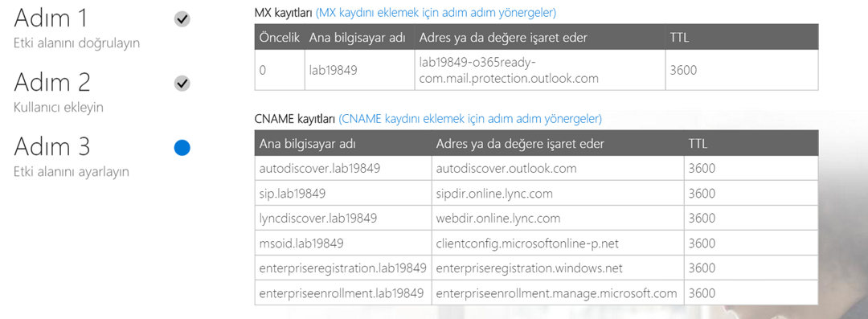Screen dimensions: 868x319
Task: Click the 'enterpriseregistration.lab19849' cell
Action: [343, 268]
